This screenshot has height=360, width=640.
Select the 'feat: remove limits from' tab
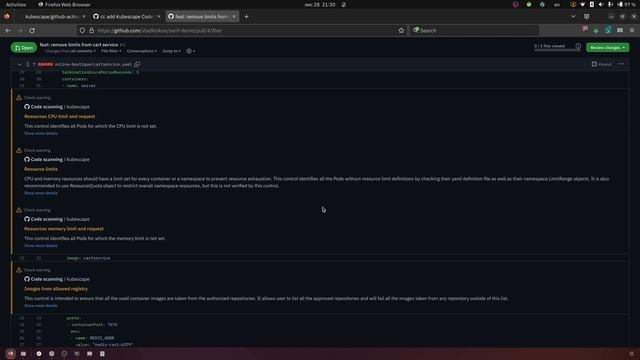(x=201, y=17)
